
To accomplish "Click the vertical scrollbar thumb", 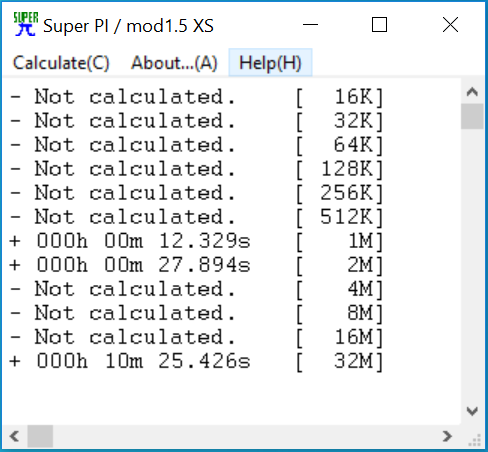I will pos(472,116).
